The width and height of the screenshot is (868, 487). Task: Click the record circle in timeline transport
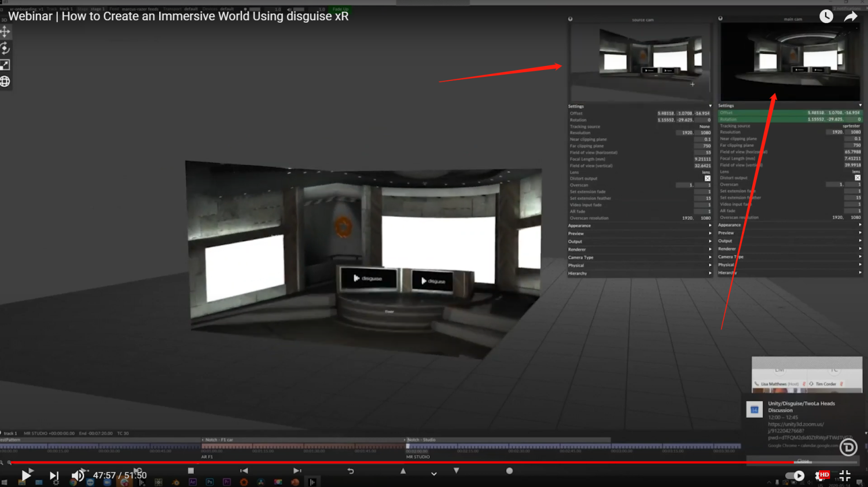pyautogui.click(x=509, y=471)
